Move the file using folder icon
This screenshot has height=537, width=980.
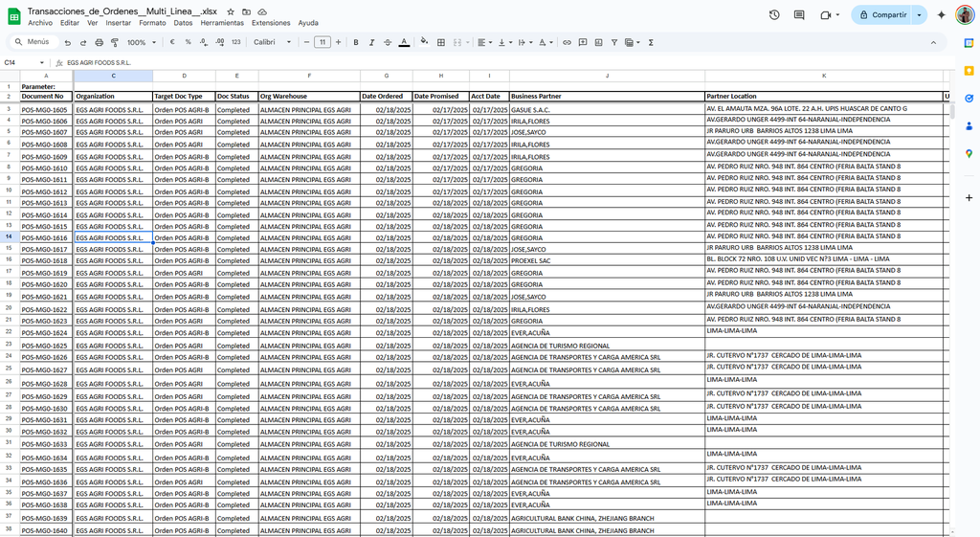click(x=246, y=11)
